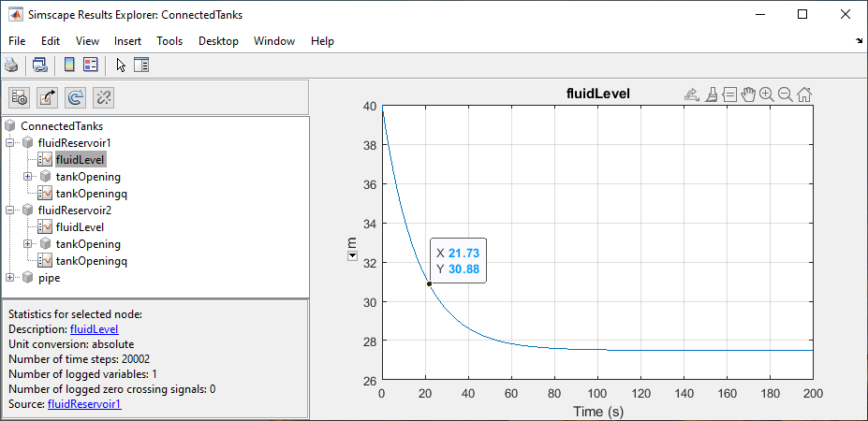The image size is (868, 421).
Task: Collapse the fluidReservoir1 tree node
Action: (10, 143)
